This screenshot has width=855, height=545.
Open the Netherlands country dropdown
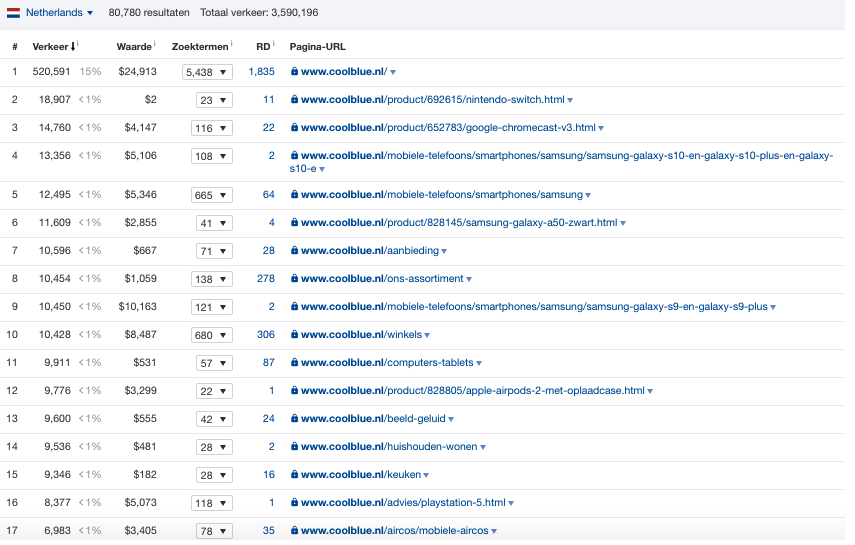point(59,13)
